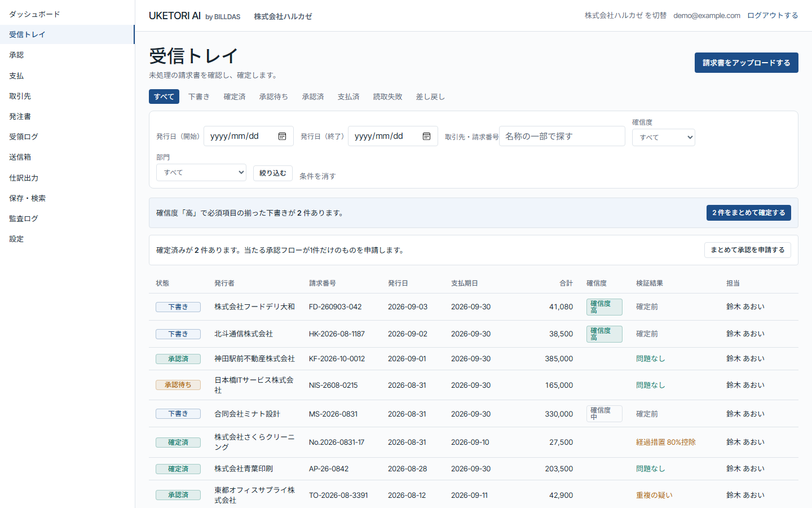Click ログアウトする link
The image size is (812, 508).
pos(773,15)
